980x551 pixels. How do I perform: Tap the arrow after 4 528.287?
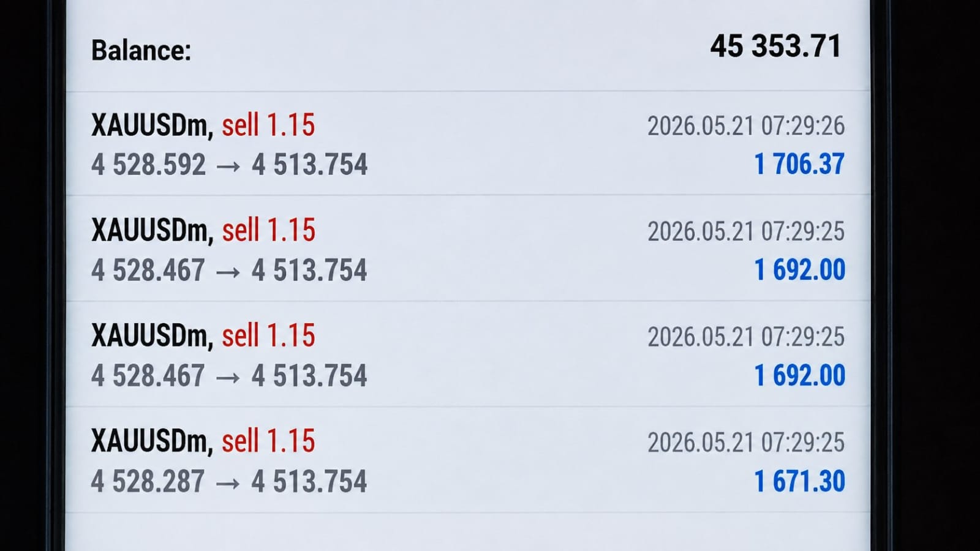click(x=228, y=483)
